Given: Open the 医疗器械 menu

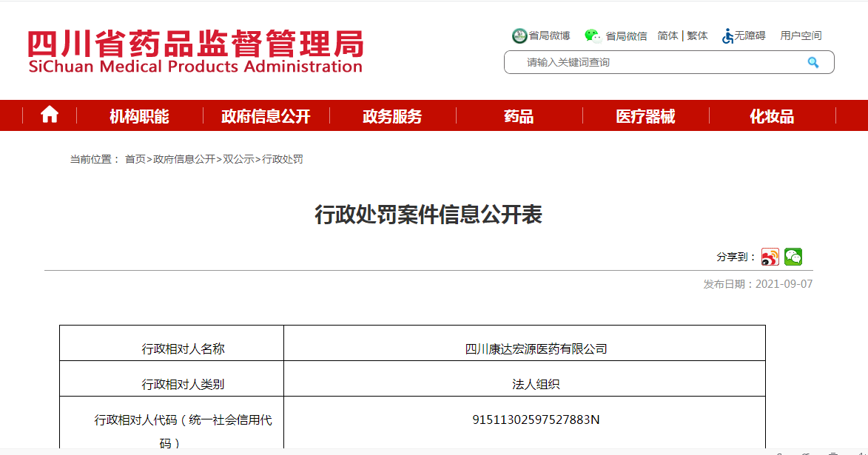Looking at the screenshot, I should tap(645, 116).
